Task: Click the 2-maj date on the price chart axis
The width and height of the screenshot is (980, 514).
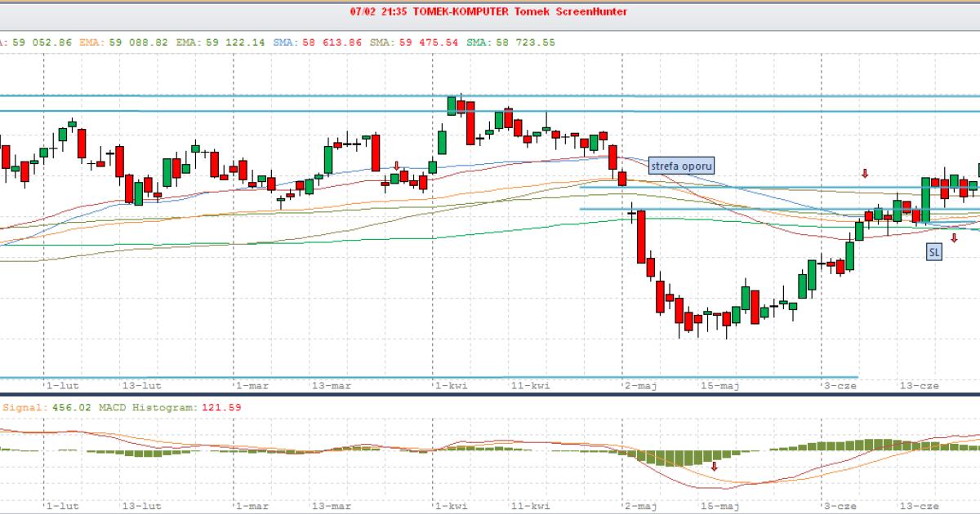Action: click(x=640, y=385)
